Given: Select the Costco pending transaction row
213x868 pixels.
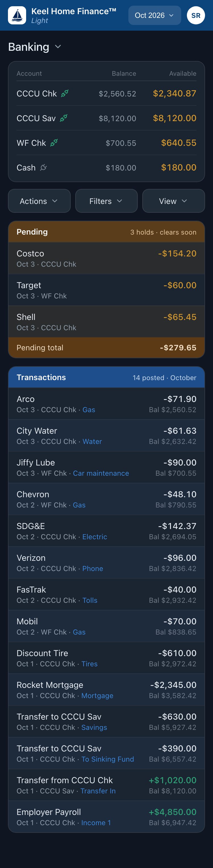Looking at the screenshot, I should pos(106,258).
